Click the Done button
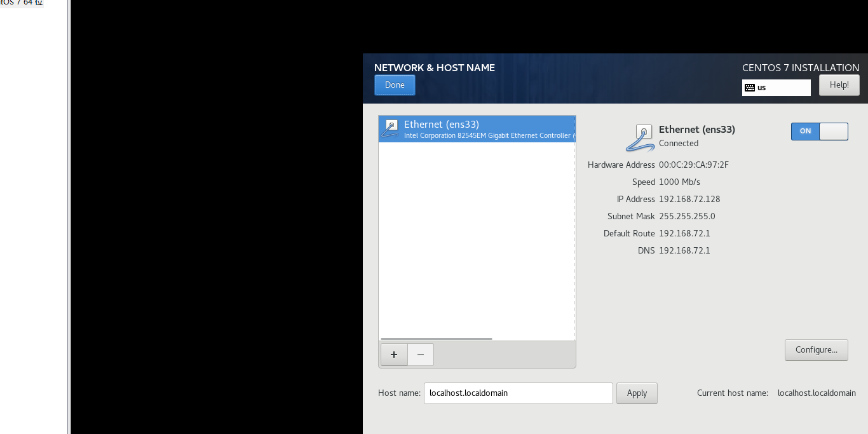The image size is (868, 434). (395, 85)
